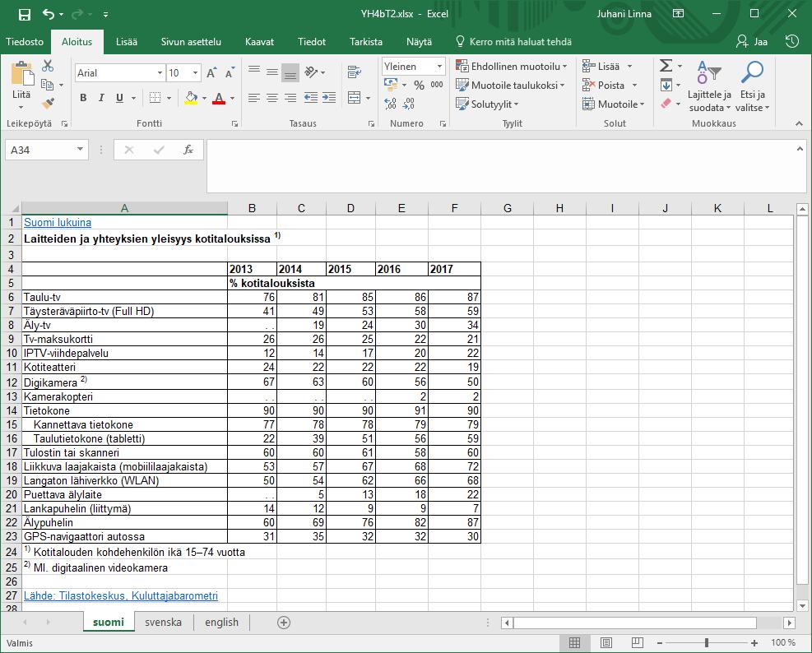Click the vertical scrollbar down arrow
812x653 pixels.
(802, 605)
